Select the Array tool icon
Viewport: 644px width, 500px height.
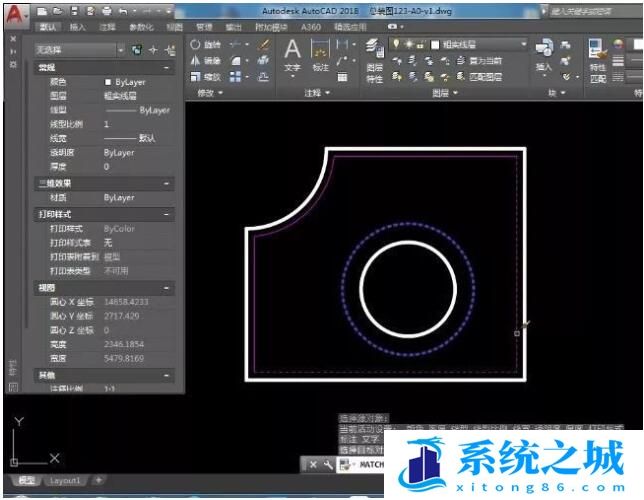pos(235,77)
